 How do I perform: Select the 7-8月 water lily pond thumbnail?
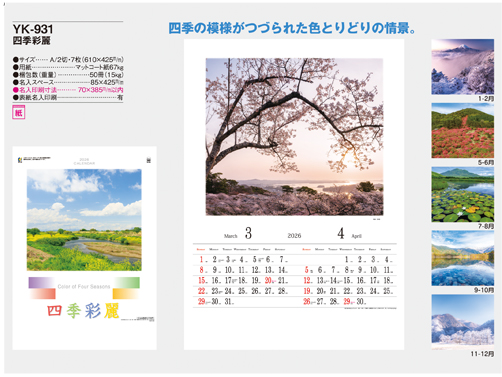click(x=462, y=195)
